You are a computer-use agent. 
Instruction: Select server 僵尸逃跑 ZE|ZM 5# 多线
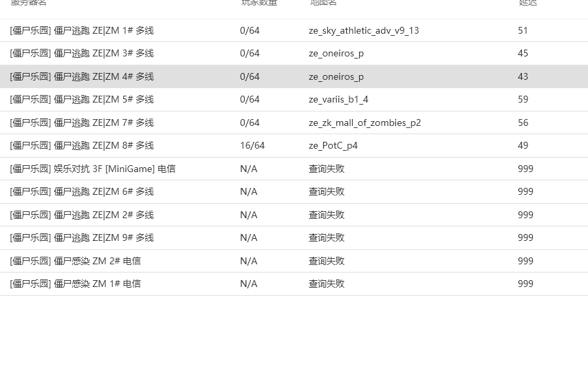(x=82, y=99)
